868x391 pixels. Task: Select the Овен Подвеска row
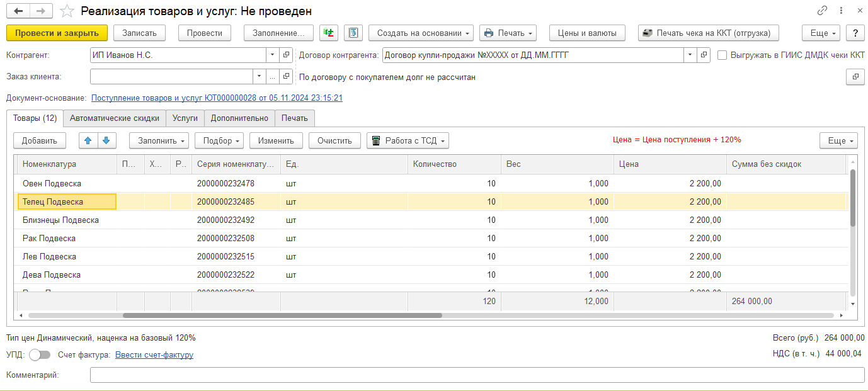coord(431,183)
